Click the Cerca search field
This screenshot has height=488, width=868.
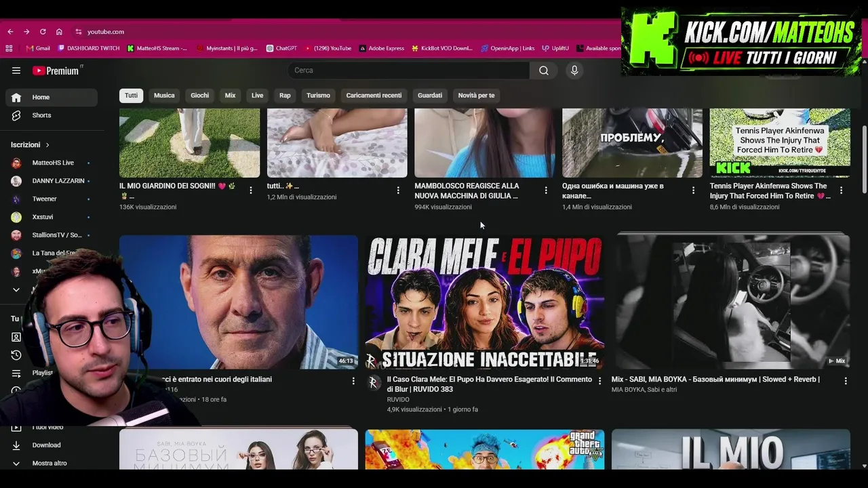pos(409,70)
